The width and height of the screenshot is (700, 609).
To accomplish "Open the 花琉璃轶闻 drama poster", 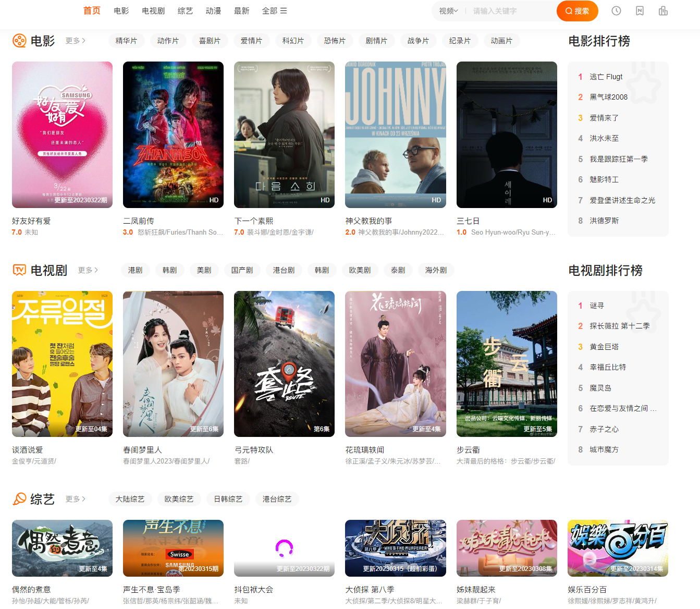I will click(x=396, y=364).
